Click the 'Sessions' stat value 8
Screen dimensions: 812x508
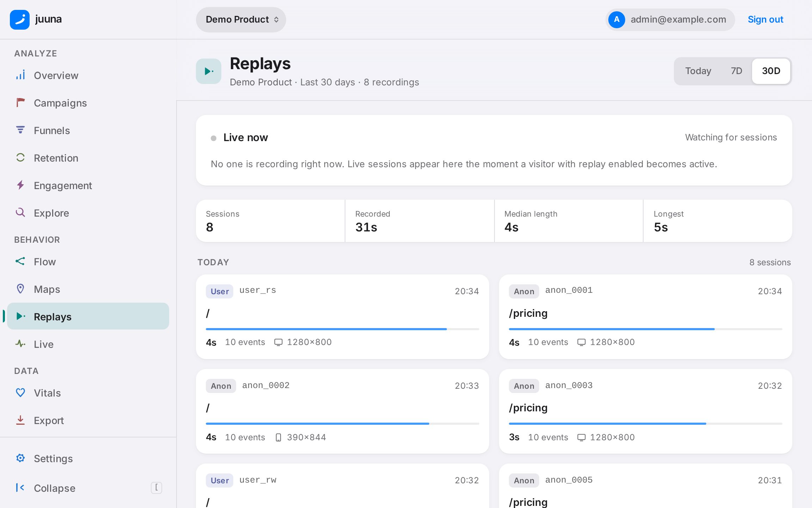[x=210, y=227]
